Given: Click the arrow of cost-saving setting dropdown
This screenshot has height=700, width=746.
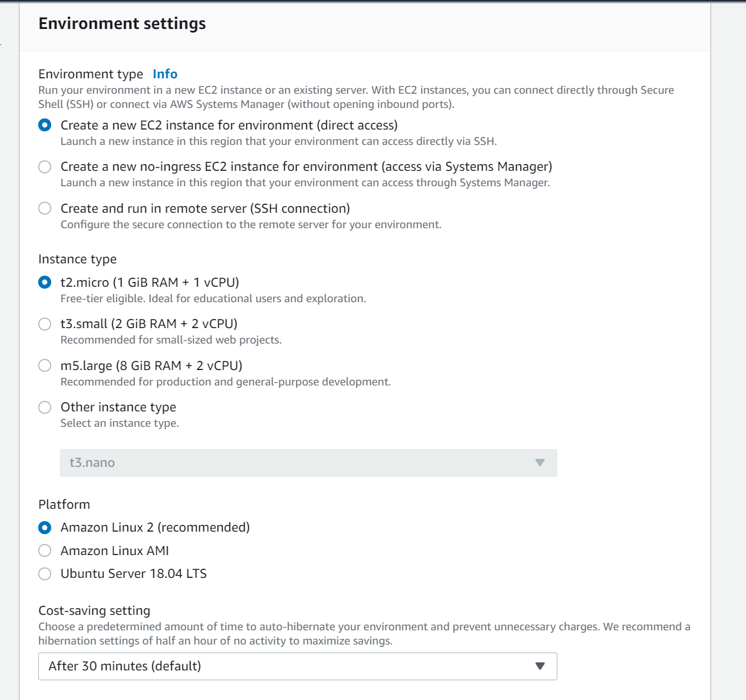Looking at the screenshot, I should (x=540, y=666).
